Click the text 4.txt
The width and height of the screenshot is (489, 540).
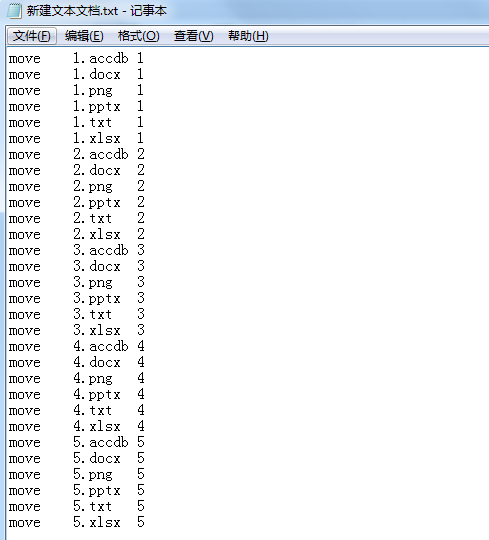tap(93, 411)
